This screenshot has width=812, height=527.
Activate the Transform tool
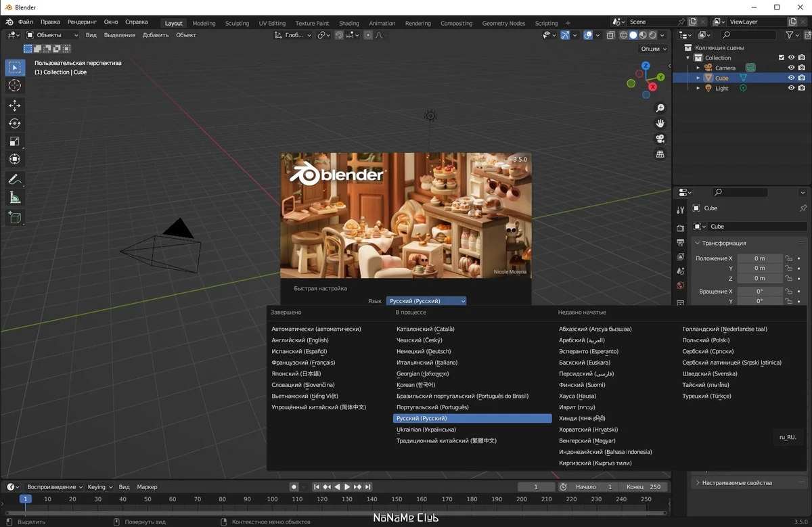[15, 159]
